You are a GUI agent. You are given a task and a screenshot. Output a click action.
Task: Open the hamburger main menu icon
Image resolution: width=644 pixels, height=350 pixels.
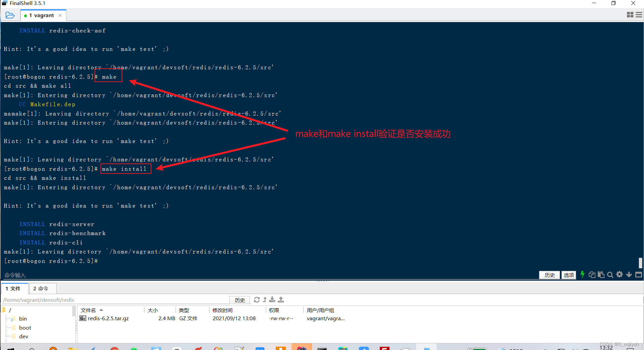pos(639,15)
